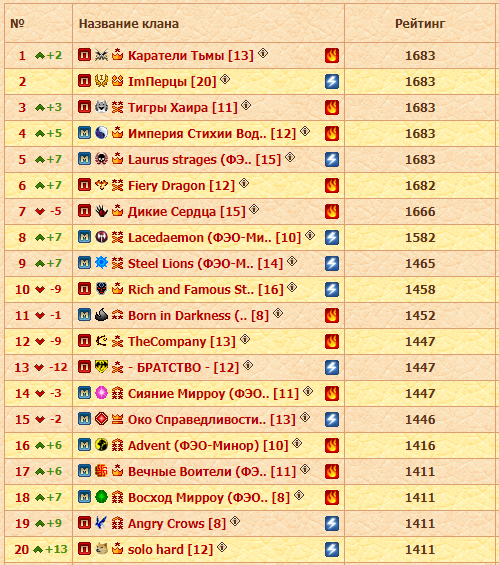Click the lightning icon in ImПерцы row
The image size is (499, 565).
[x=332, y=81]
